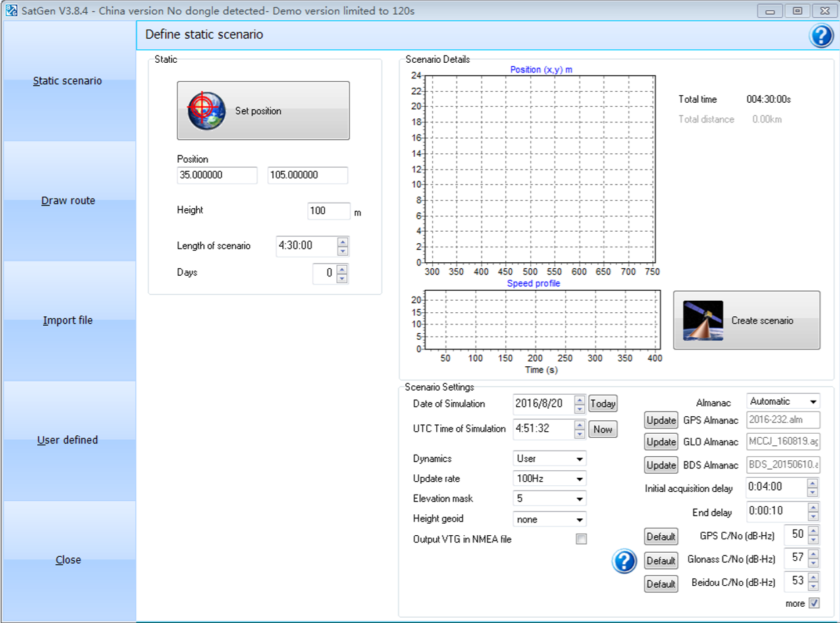Increase Length of scenario with up arrow
Screen dimensions: 840x623
342,242
